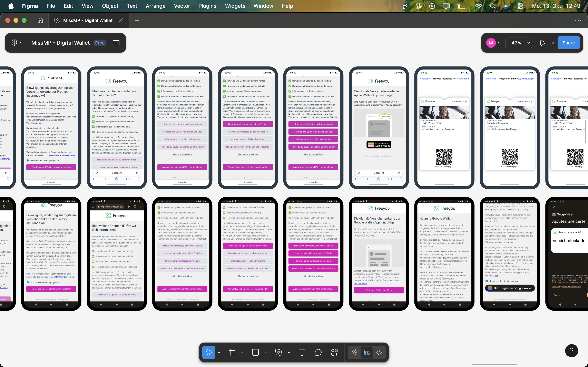
Task: Add a new tab with plus
Action: pos(137,20)
